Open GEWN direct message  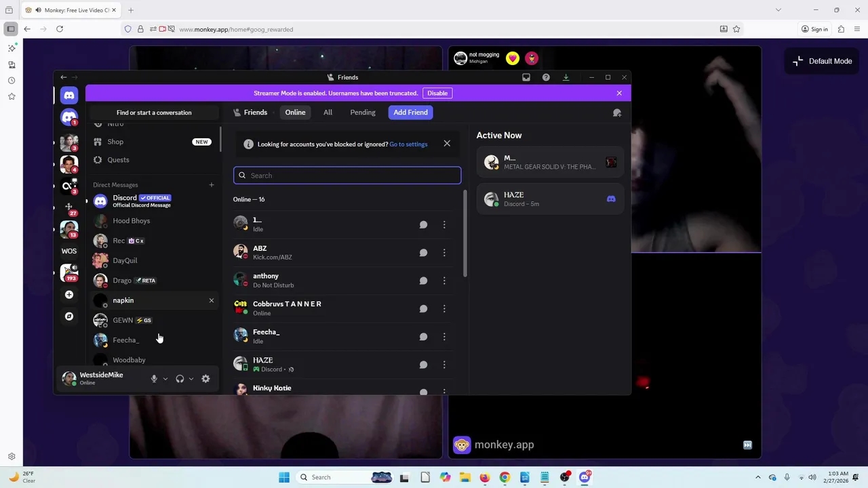[153, 321]
